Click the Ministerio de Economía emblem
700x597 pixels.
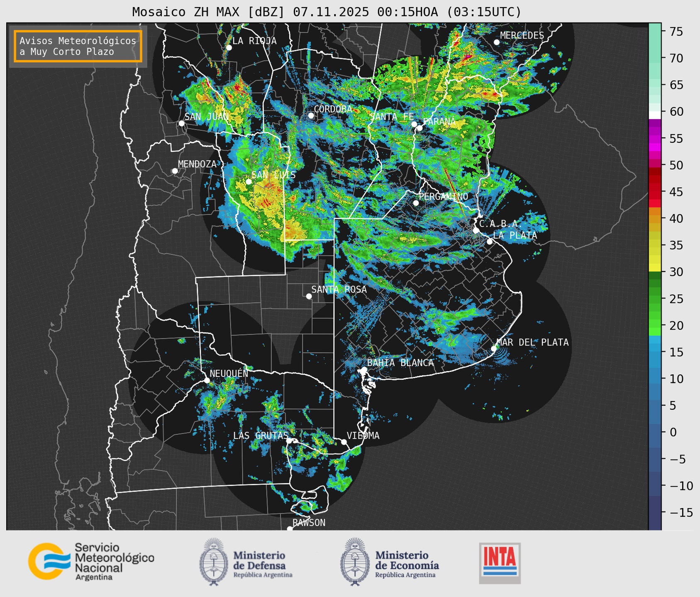pyautogui.click(x=354, y=562)
